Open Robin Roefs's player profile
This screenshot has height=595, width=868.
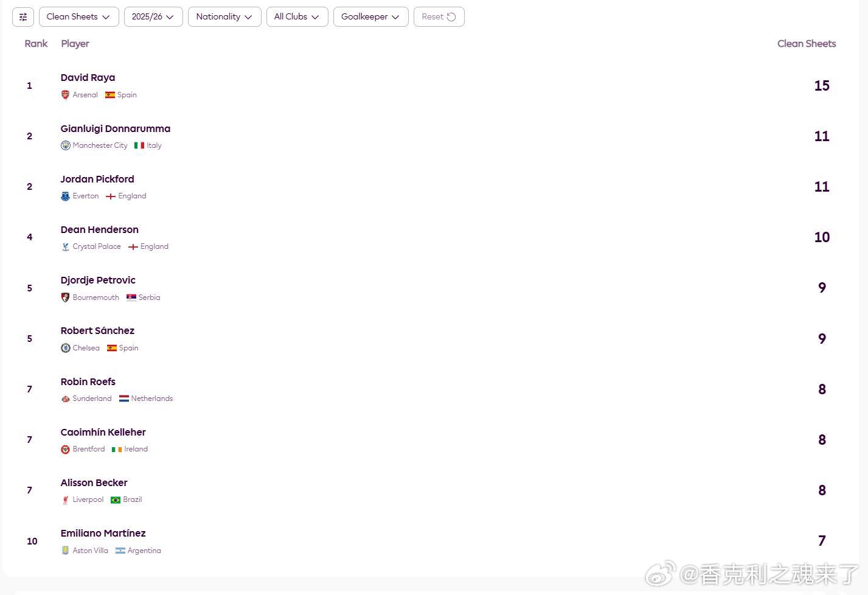pos(88,382)
